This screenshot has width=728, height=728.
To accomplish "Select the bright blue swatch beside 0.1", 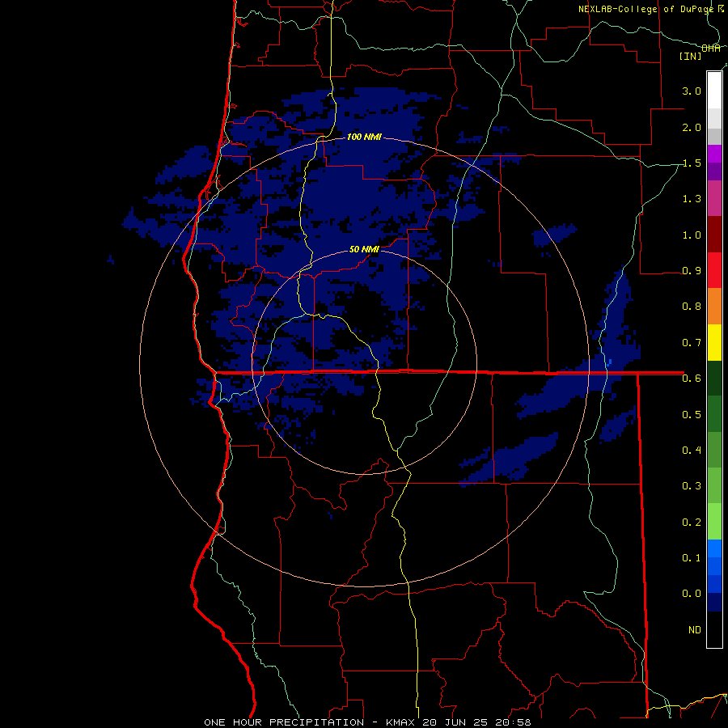I will point(714,548).
